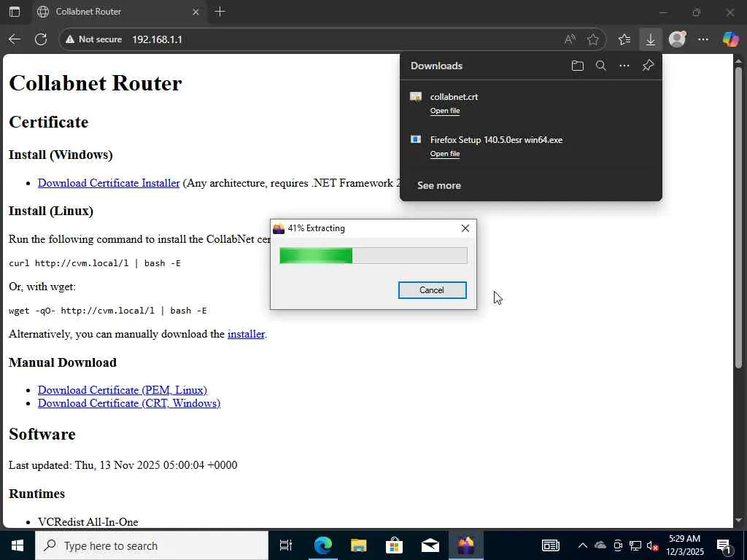Open a new browser tab

coord(220,12)
